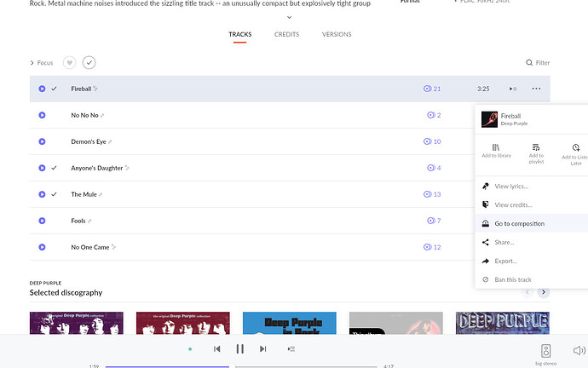Viewport: 588px width, 368px height.
Task: Switch to the Versions tab
Action: [337, 34]
